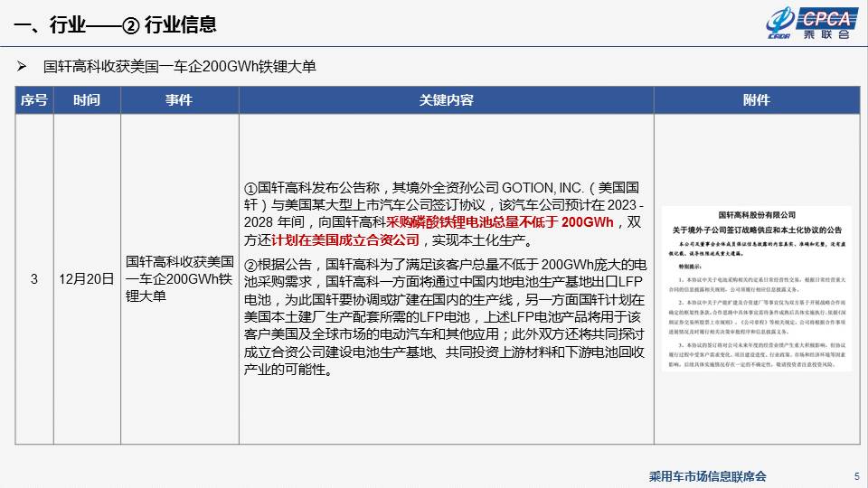Viewport: 868px width, 488px height.
Task: Select the slide title 一、行业——② 行业信息
Action: point(115,25)
